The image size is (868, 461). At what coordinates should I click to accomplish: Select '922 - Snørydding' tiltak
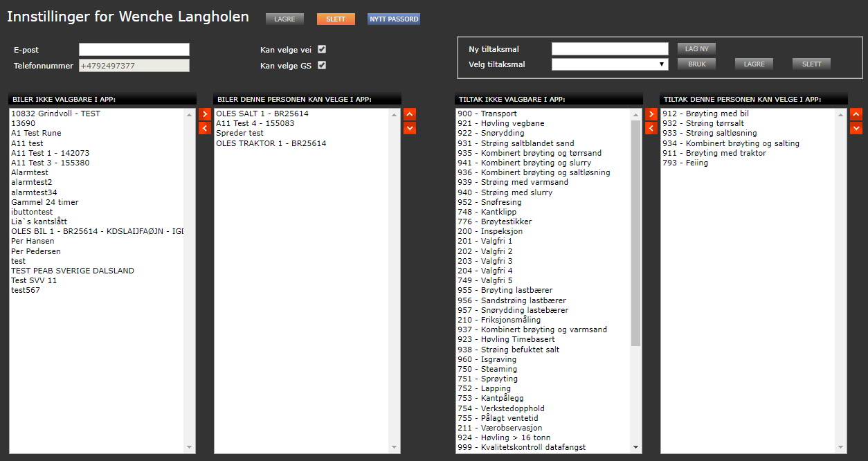[543, 133]
